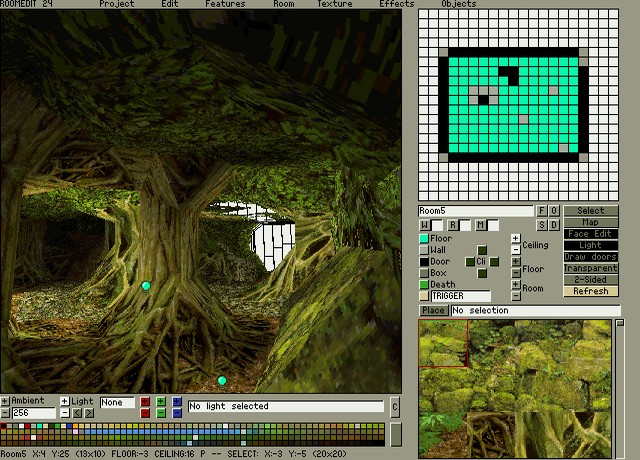The width and height of the screenshot is (640, 460).
Task: Raise the Ceiling with the plus button
Action: 516,239
